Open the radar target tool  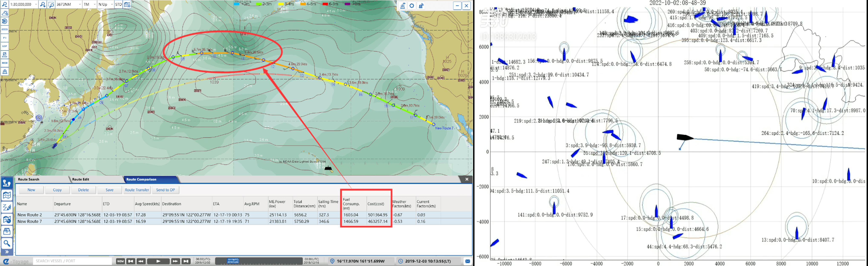5,21
